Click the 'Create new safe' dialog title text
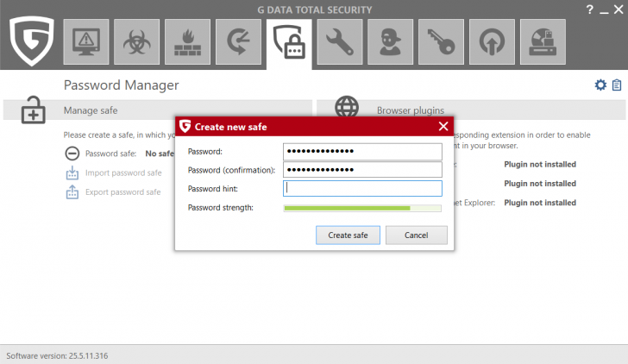This screenshot has width=628, height=364. [230, 127]
